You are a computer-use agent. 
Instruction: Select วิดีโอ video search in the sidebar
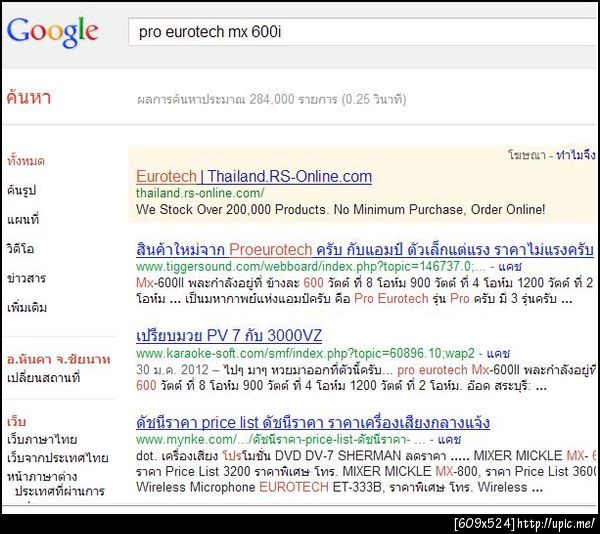pyautogui.click(x=20, y=249)
